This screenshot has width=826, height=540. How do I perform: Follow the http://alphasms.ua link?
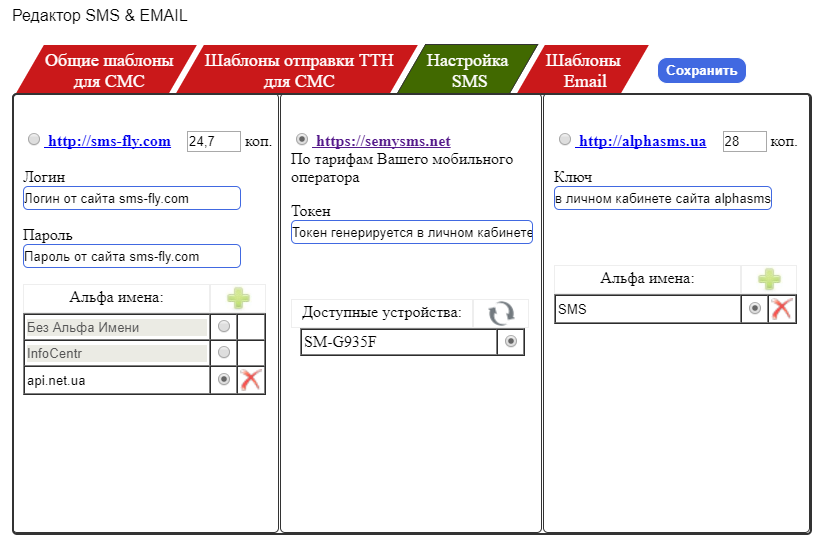[x=642, y=141]
